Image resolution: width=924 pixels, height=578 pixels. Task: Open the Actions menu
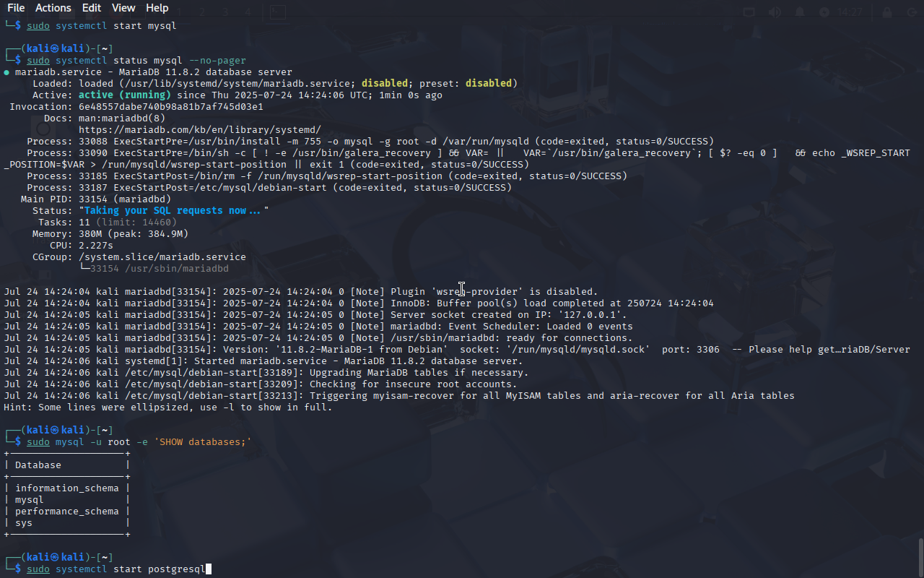click(x=53, y=8)
